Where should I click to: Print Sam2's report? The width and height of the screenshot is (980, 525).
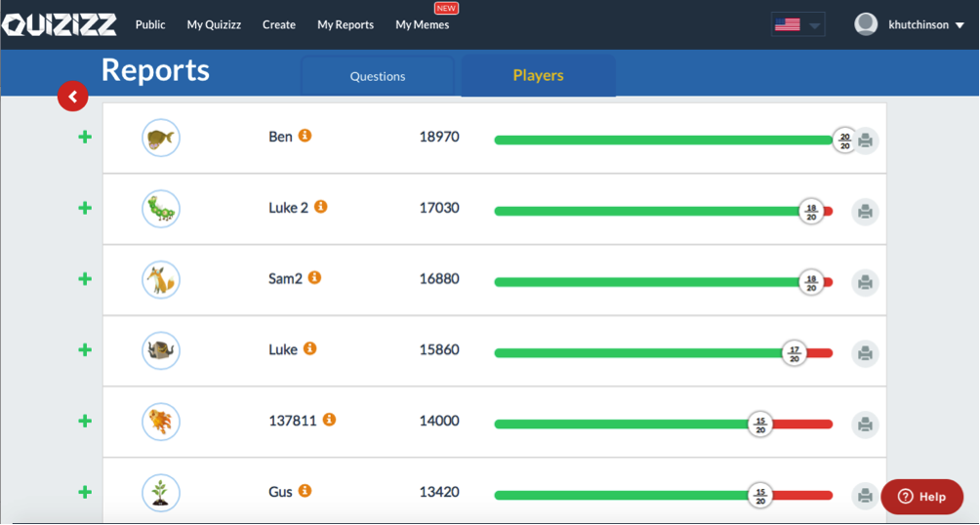click(x=866, y=282)
